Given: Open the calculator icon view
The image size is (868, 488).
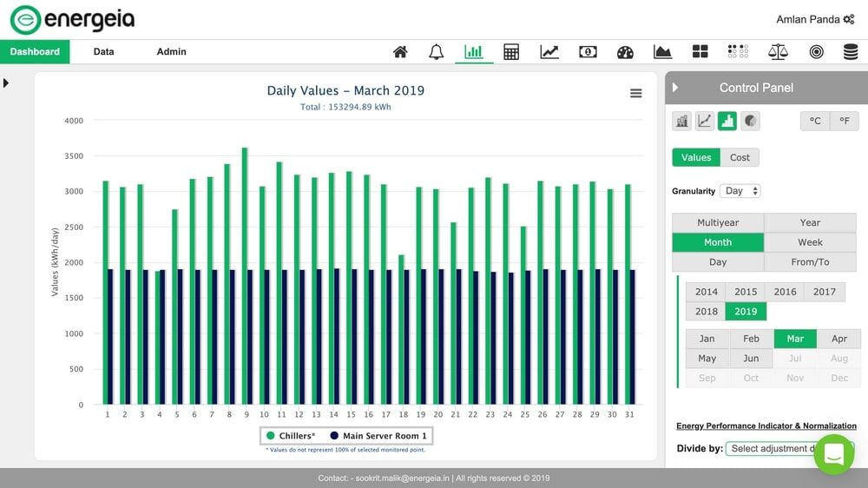Looking at the screenshot, I should pyautogui.click(x=511, y=52).
